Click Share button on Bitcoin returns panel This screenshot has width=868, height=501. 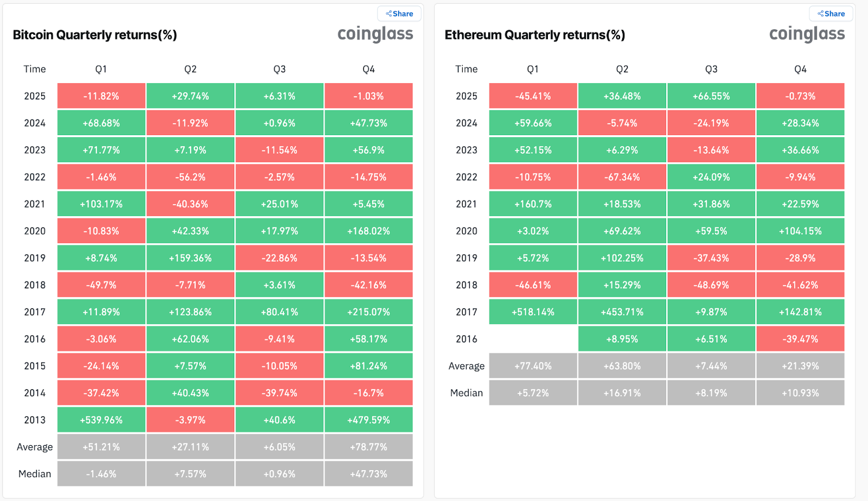click(399, 14)
